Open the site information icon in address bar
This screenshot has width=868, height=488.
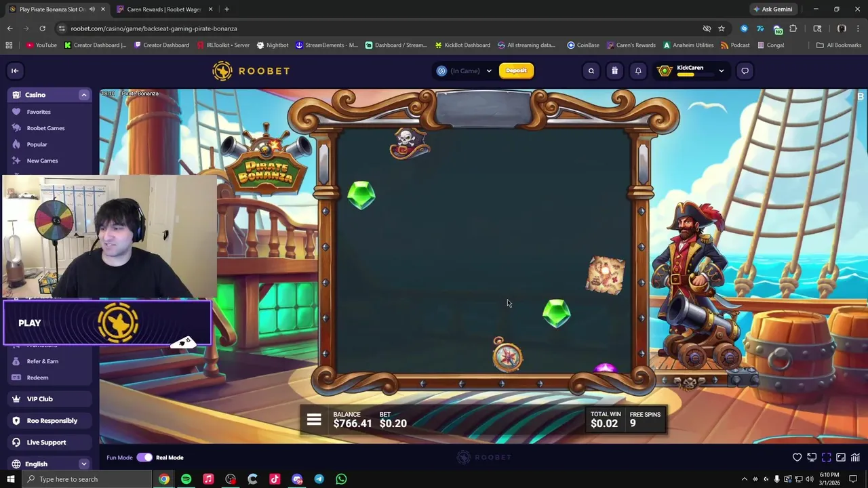62,28
